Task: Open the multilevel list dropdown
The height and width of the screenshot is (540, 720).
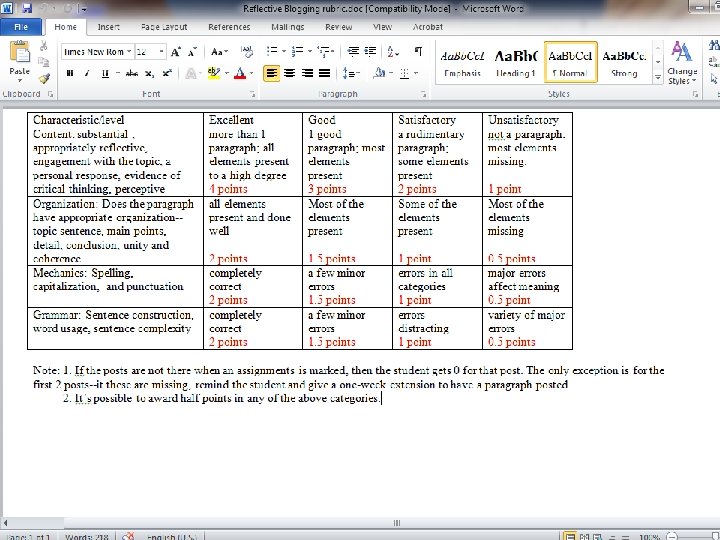Action: 332,51
